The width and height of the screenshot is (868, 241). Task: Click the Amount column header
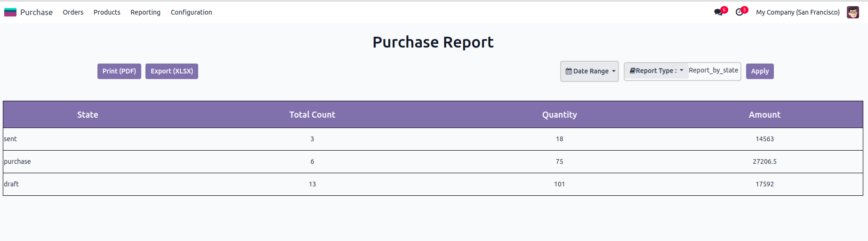[764, 114]
